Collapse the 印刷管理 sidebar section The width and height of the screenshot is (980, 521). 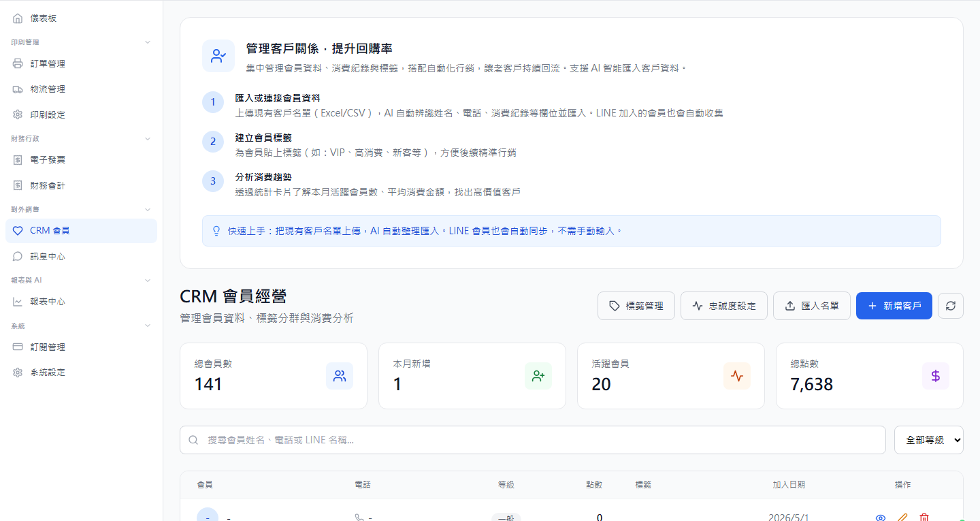(x=148, y=42)
